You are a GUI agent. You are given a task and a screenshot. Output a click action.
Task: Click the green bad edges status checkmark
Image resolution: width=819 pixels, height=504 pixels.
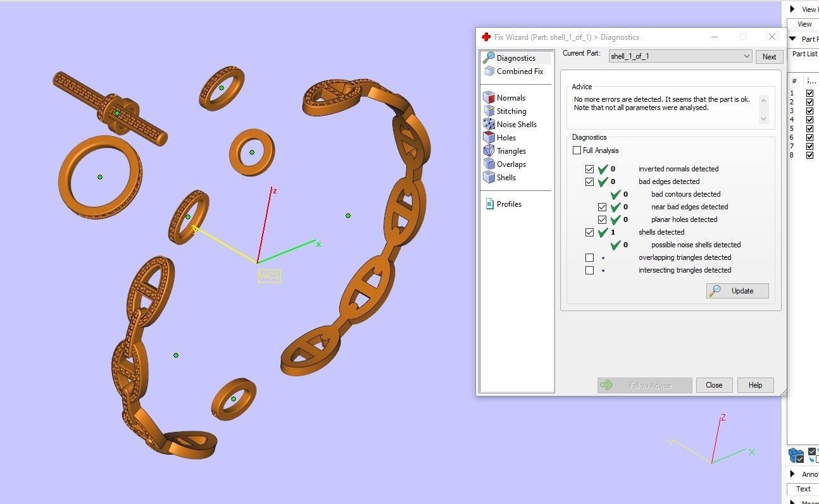[x=603, y=181]
